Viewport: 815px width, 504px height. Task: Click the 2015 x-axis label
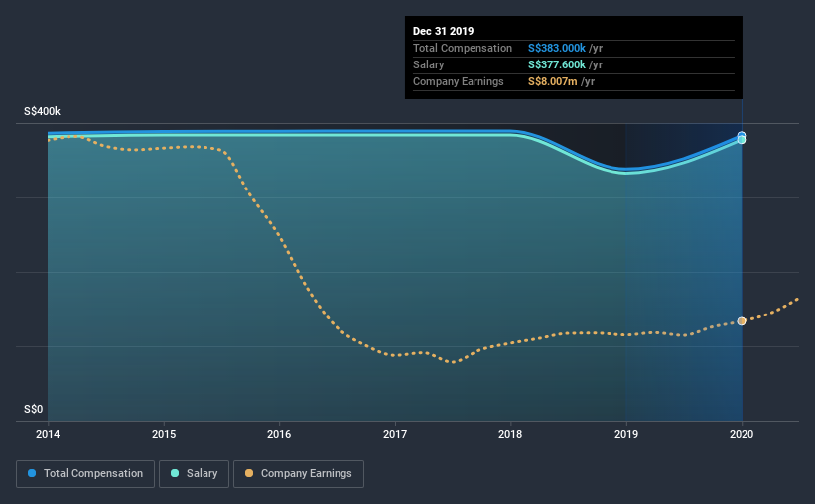pos(164,434)
